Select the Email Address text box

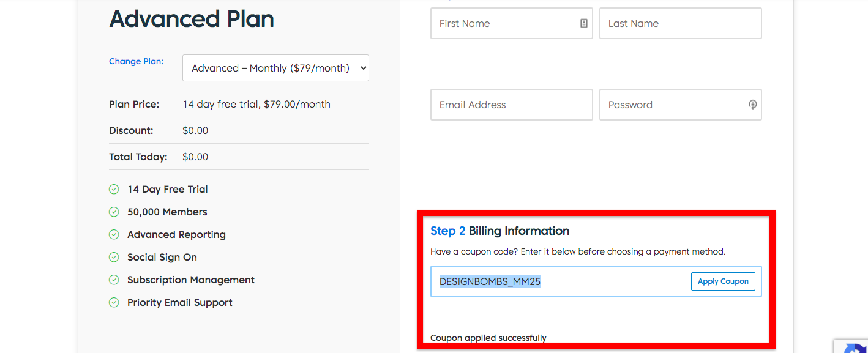pos(511,105)
